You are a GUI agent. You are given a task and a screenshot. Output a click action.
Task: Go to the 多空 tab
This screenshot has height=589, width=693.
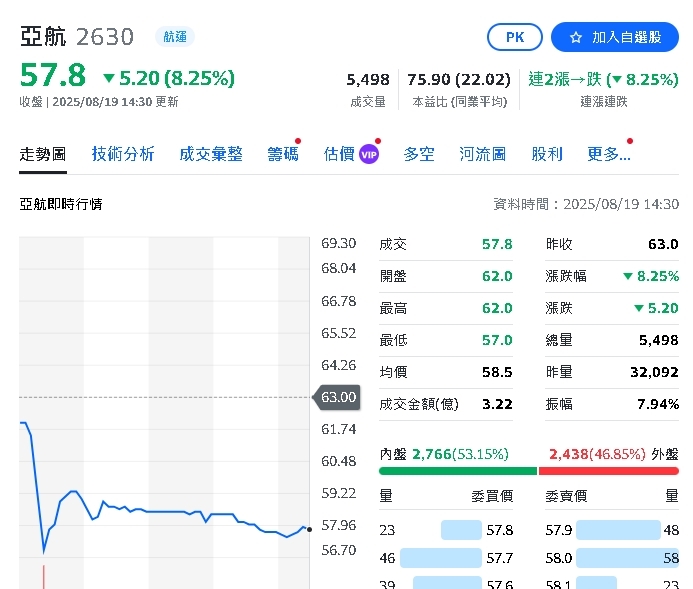pos(419,154)
